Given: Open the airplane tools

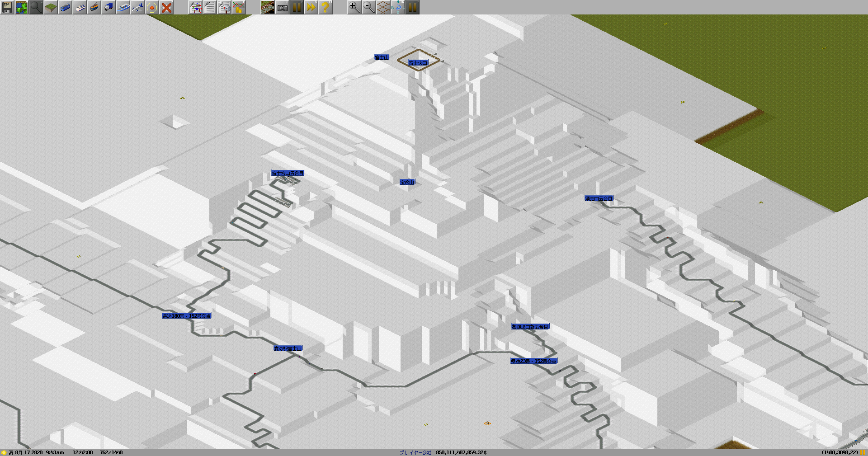Looking at the screenshot, I should click(137, 7).
